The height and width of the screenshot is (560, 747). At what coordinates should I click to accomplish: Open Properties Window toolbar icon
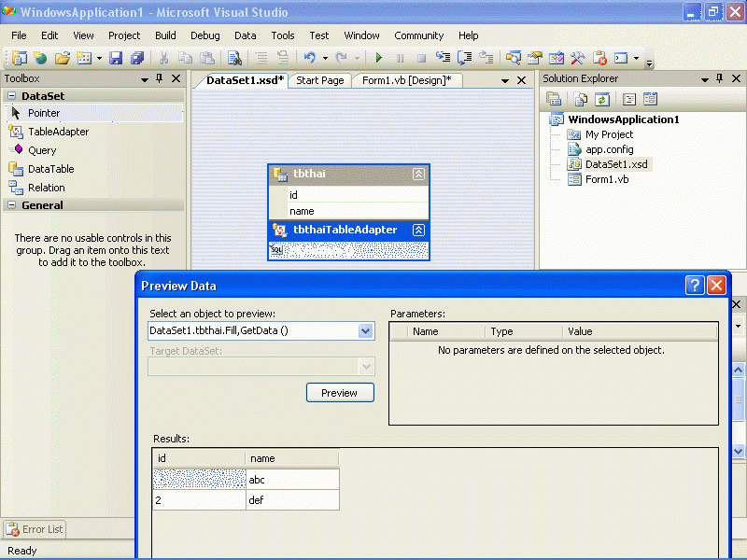pos(535,58)
